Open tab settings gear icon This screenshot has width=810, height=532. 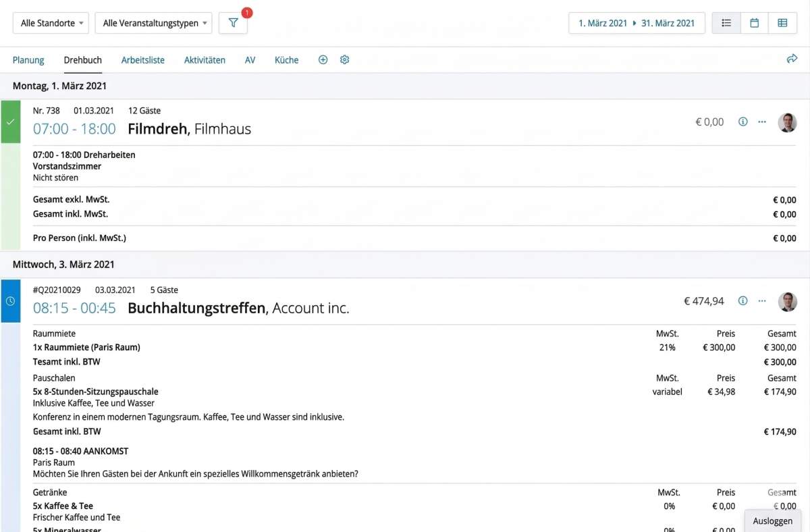pyautogui.click(x=344, y=60)
